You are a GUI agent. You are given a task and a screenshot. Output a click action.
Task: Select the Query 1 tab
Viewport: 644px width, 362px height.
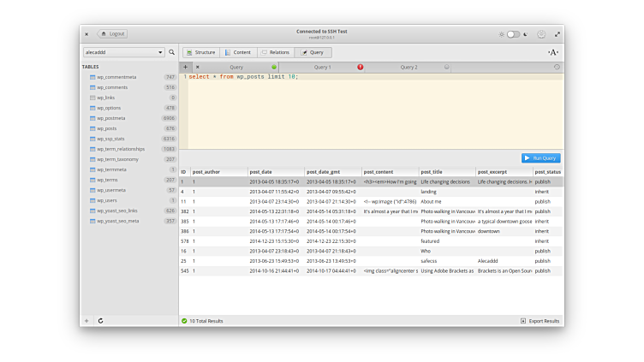point(322,67)
